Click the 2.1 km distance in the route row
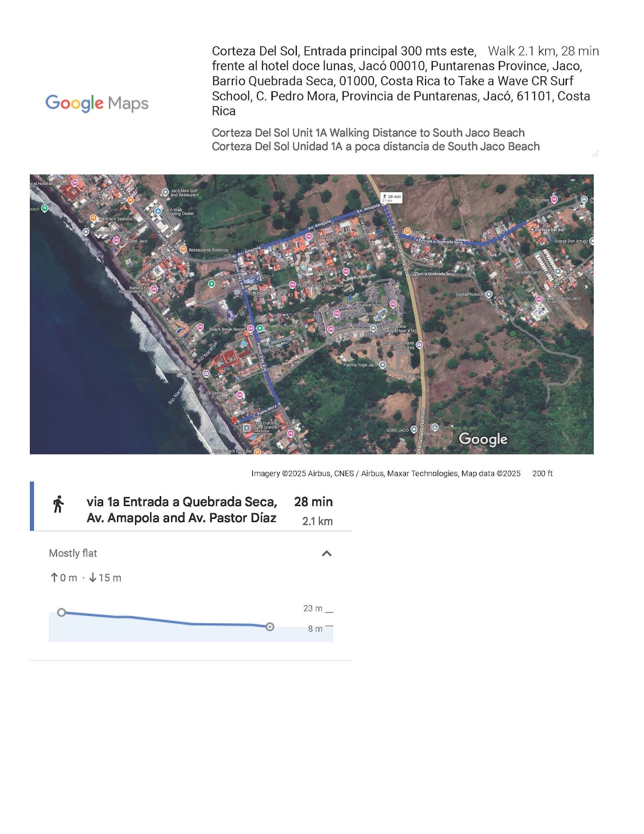This screenshot has height=834, width=644. click(x=317, y=521)
